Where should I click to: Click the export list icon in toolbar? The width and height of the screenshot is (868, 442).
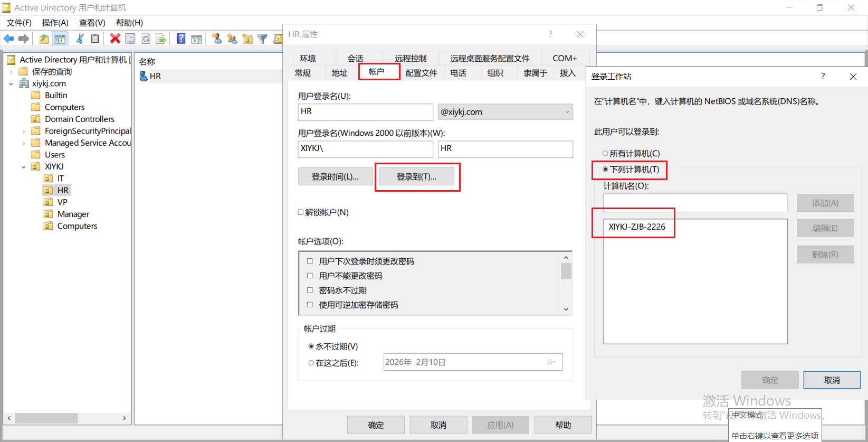pos(161,39)
